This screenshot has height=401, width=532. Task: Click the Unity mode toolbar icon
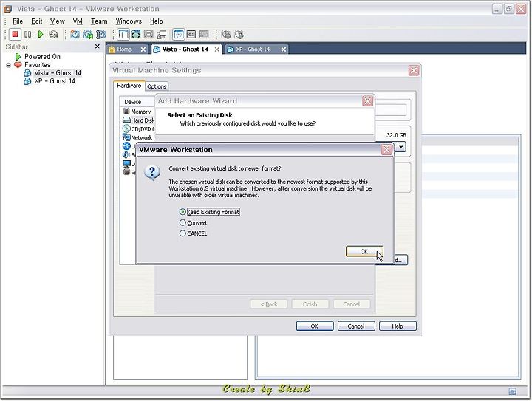[162, 34]
